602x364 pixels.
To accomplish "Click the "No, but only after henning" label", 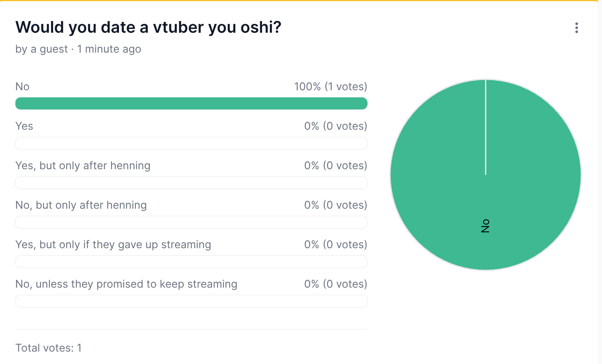I will coord(81,205).
